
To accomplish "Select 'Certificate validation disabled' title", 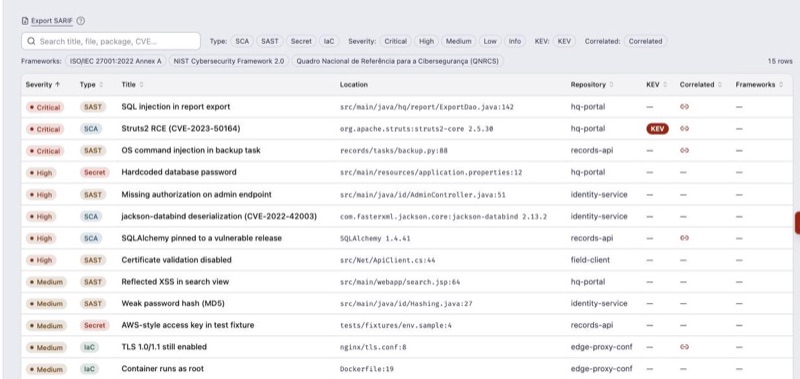I will pos(177,260).
